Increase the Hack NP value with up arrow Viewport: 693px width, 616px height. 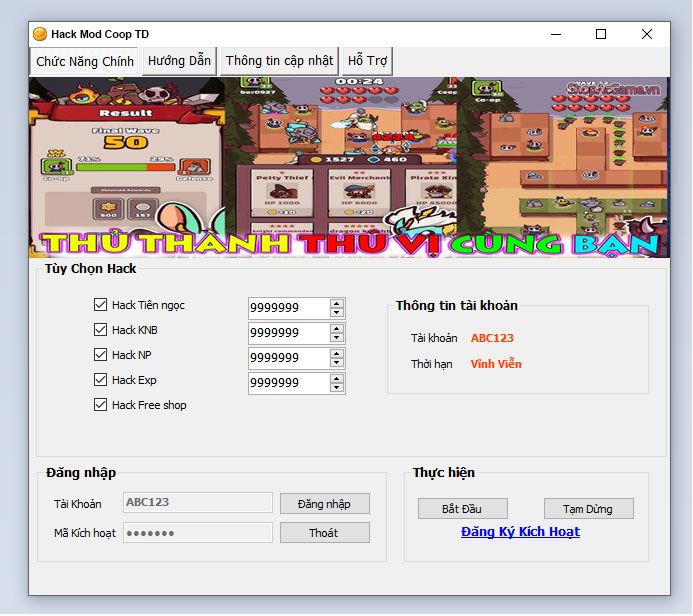click(337, 354)
